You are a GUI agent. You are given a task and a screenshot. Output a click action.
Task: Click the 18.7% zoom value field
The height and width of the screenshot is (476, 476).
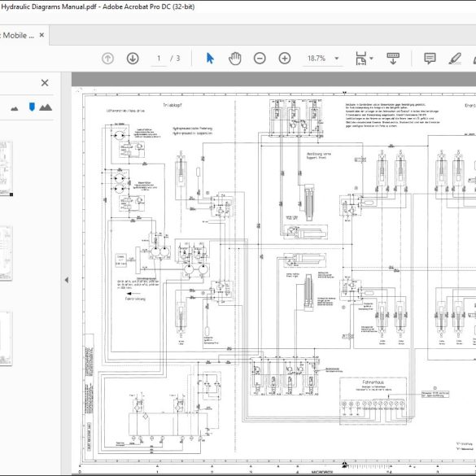[317, 59]
